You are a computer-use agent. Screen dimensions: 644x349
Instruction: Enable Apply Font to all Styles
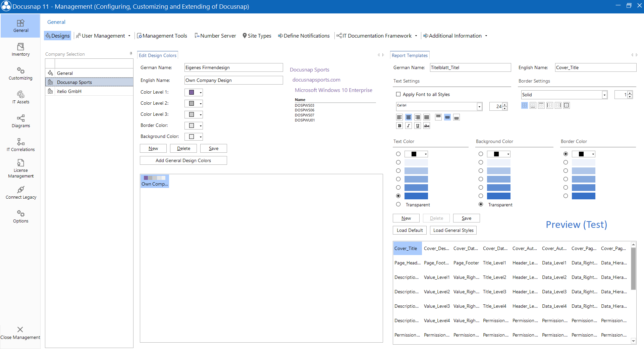coord(398,94)
